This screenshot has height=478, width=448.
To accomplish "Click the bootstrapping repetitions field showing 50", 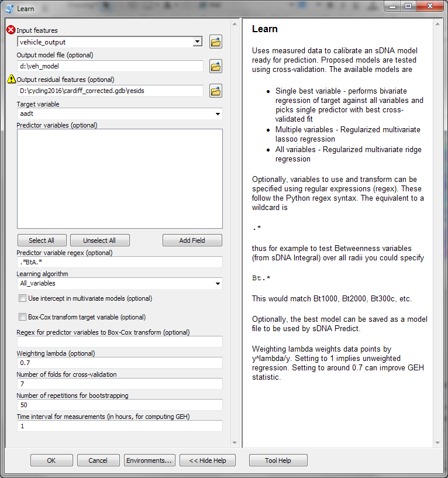I will [x=120, y=405].
